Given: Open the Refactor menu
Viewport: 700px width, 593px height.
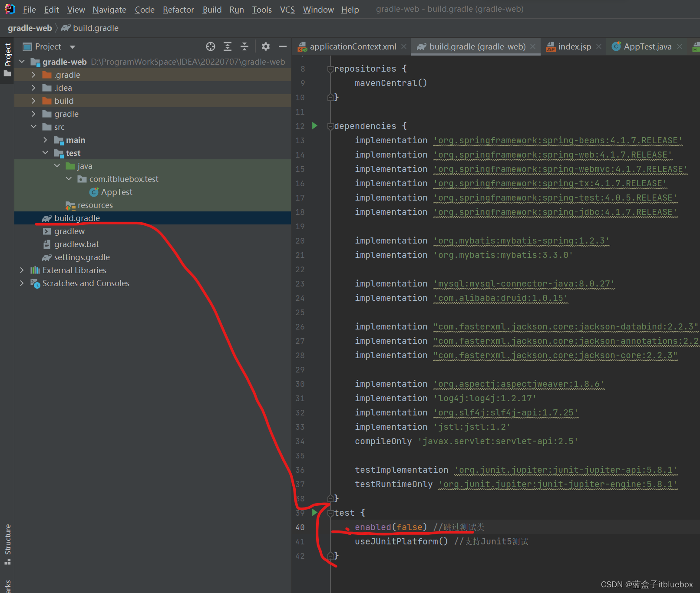Looking at the screenshot, I should [x=178, y=10].
